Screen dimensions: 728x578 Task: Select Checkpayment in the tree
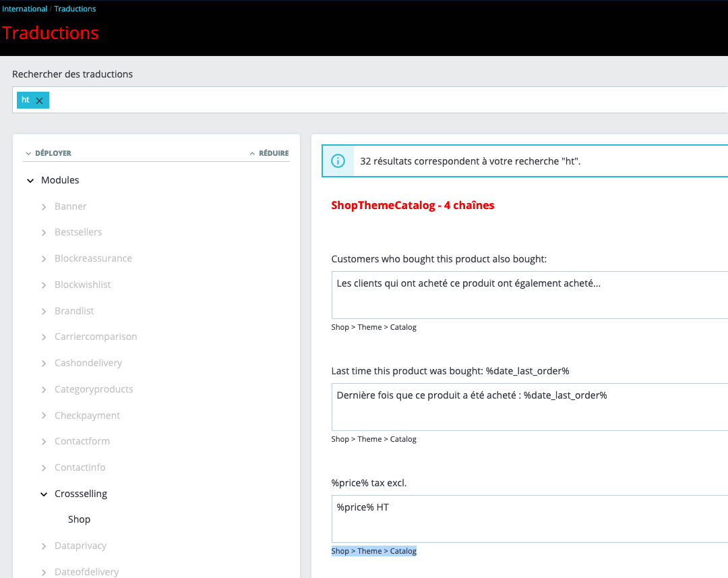click(87, 415)
